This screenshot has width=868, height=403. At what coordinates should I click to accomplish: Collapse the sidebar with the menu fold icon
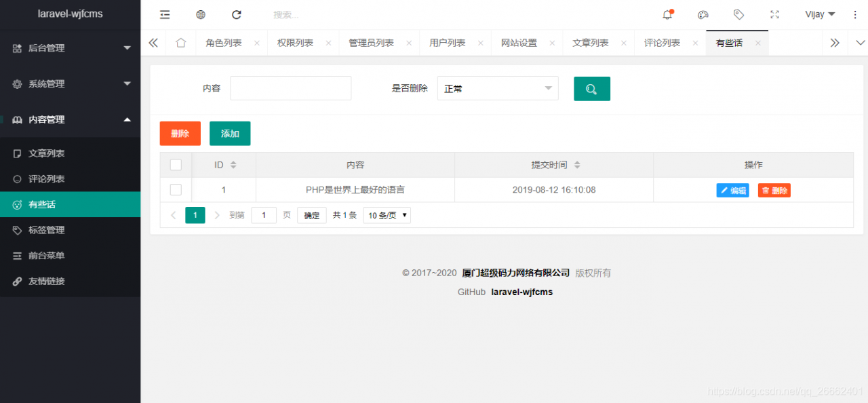[164, 14]
